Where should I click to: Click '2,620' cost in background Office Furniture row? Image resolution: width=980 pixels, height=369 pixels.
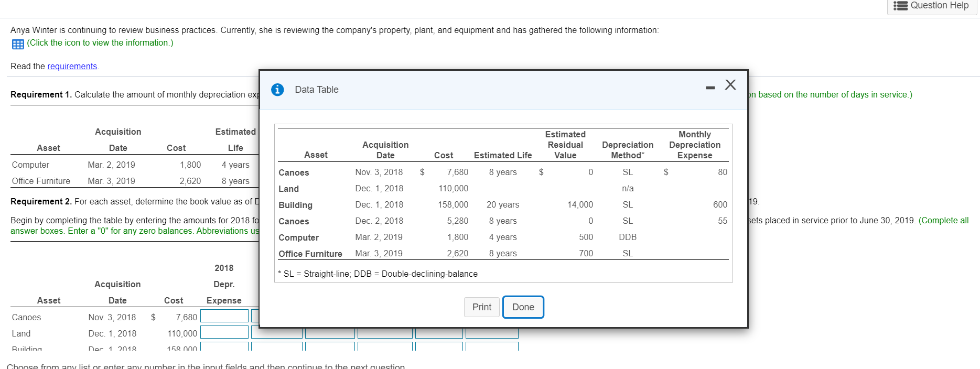pyautogui.click(x=190, y=181)
